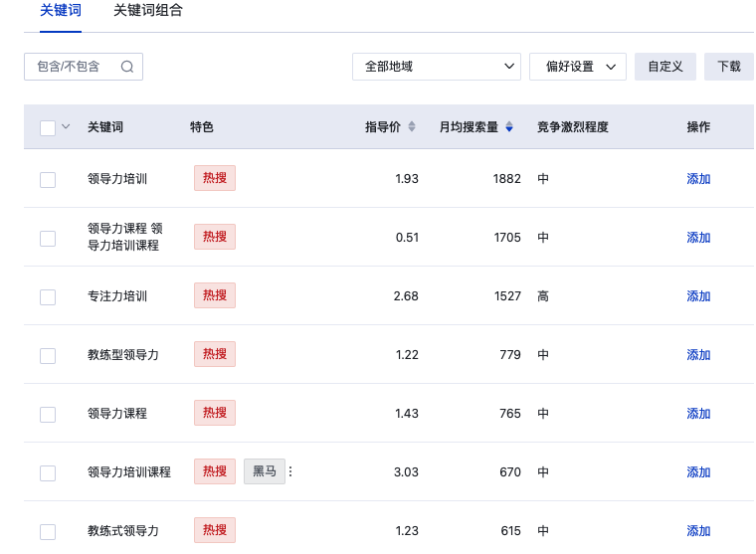This screenshot has height=554, width=756.
Task: Sort by 指导价 column arrows
Action: click(412, 126)
